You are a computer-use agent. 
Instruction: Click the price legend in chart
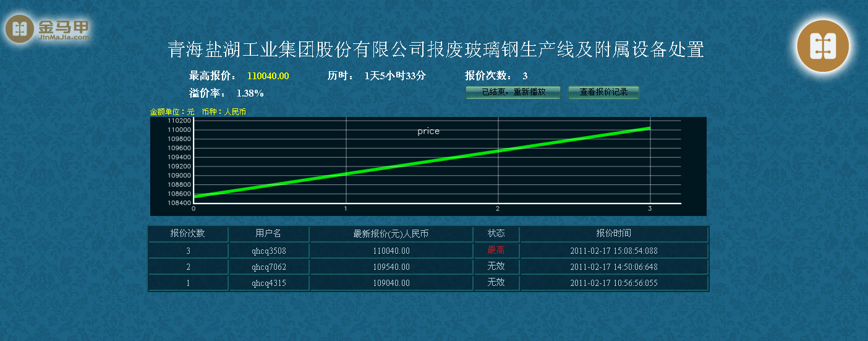(x=428, y=131)
